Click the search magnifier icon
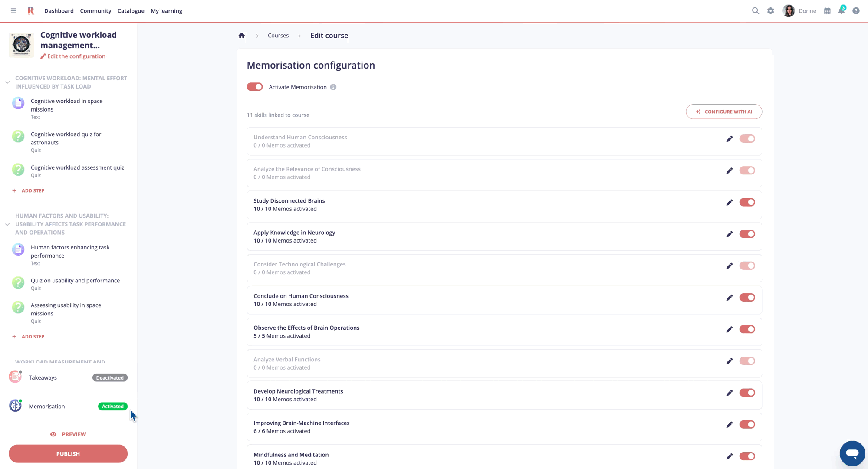 click(755, 11)
